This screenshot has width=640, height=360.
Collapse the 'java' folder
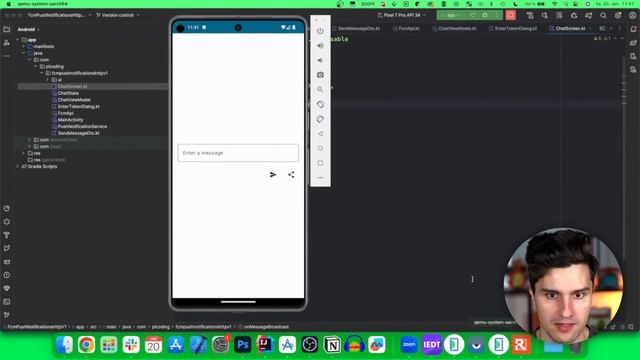pos(24,53)
